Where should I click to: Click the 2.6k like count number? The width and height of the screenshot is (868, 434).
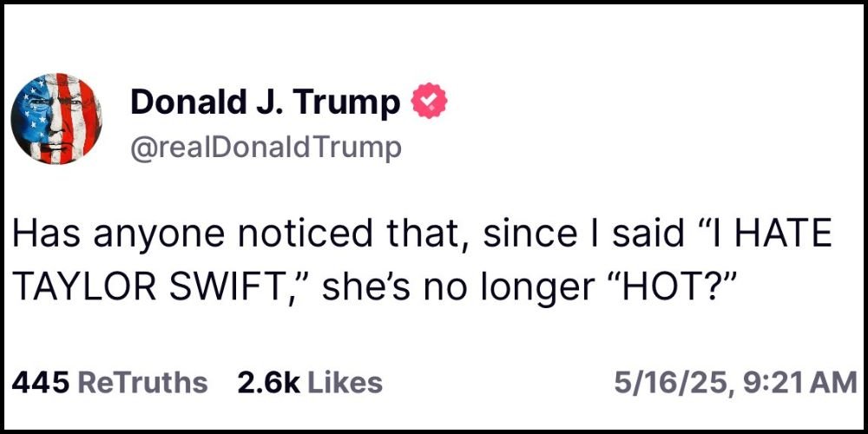[268, 382]
